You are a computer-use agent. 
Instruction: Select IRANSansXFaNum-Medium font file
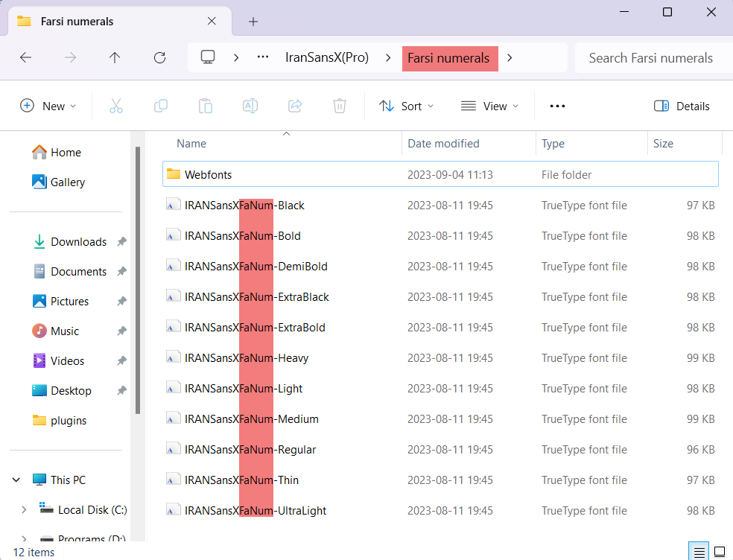coord(440,419)
